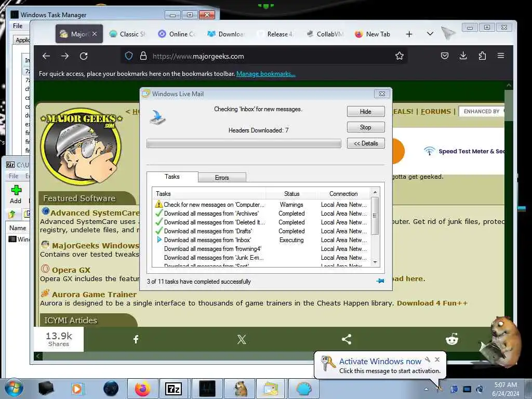Bookmark this page with star icon
The height and width of the screenshot is (399, 532).
pyautogui.click(x=400, y=56)
